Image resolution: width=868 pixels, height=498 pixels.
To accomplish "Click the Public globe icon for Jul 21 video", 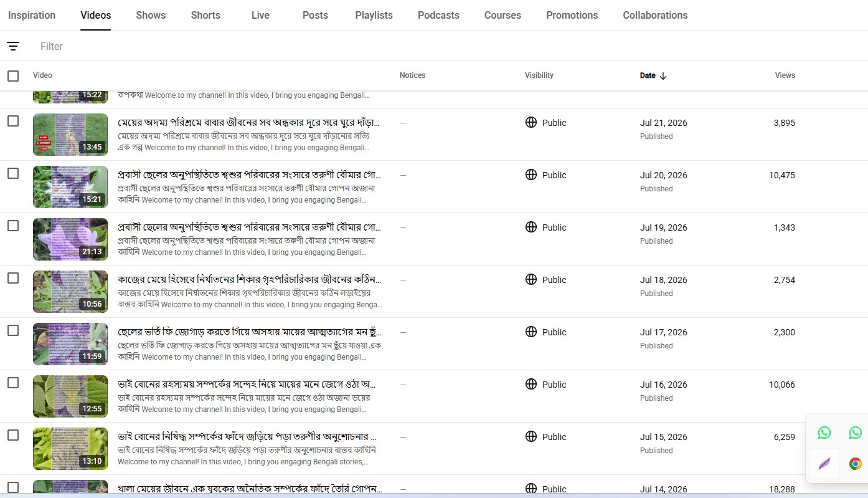I will point(531,123).
